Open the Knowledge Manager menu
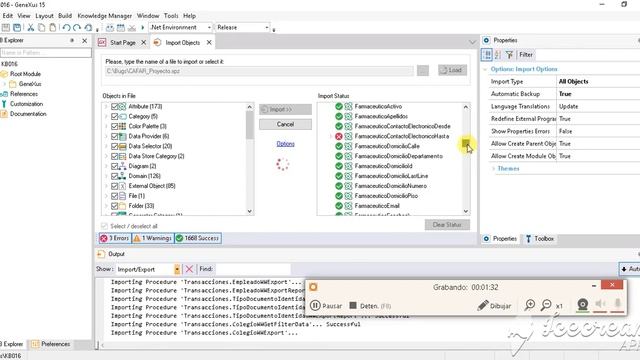This screenshot has height=360, width=640. (x=104, y=16)
